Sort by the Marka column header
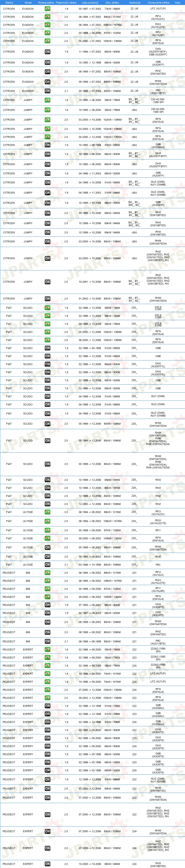Viewport: 185px width, 868px height. pos(9,2)
